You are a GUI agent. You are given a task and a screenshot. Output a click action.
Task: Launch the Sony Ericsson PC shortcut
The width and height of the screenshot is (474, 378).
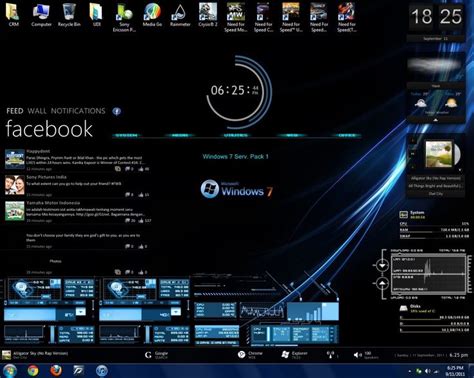click(x=124, y=17)
